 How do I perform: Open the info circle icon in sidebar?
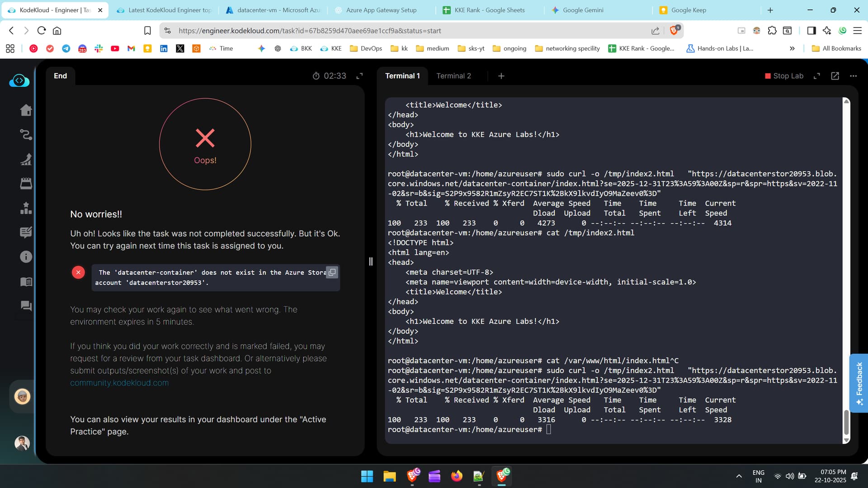click(26, 257)
